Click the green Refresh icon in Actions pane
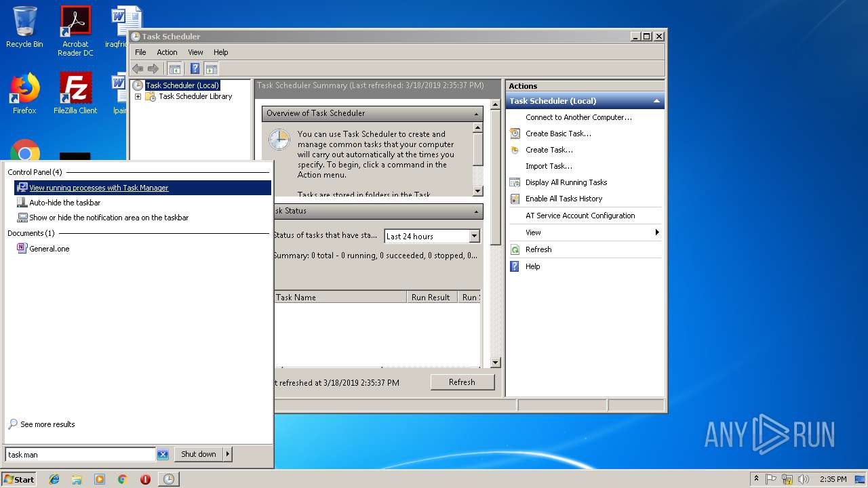The image size is (868, 488). (515, 249)
